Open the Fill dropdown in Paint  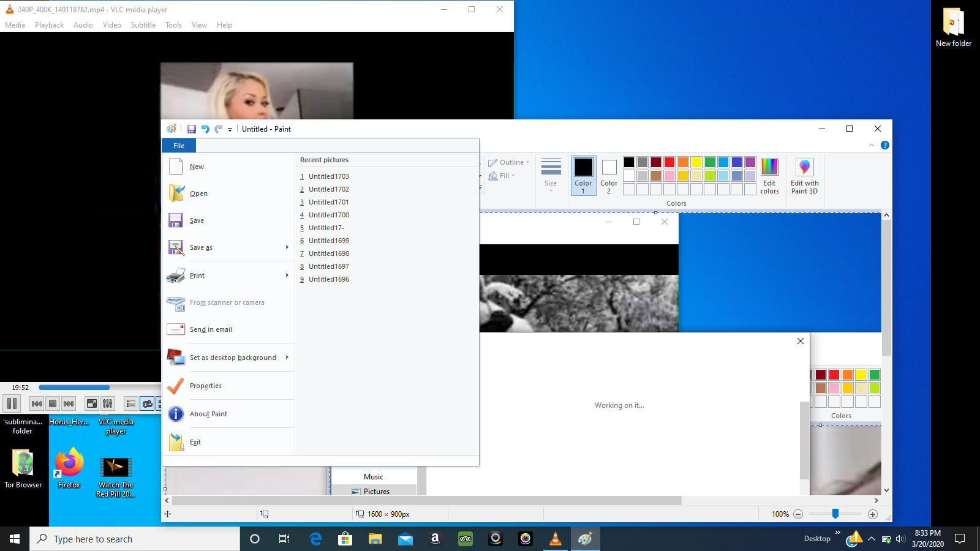tap(502, 176)
